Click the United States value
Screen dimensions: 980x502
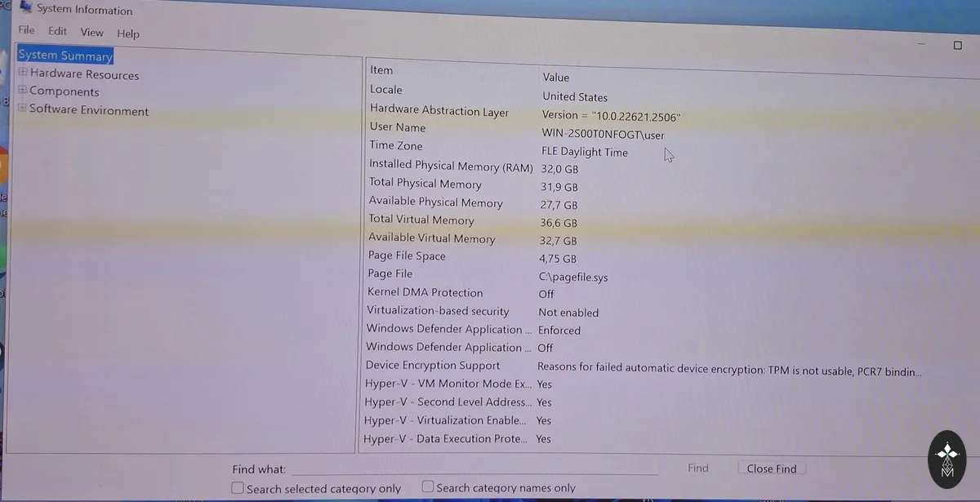pos(575,96)
